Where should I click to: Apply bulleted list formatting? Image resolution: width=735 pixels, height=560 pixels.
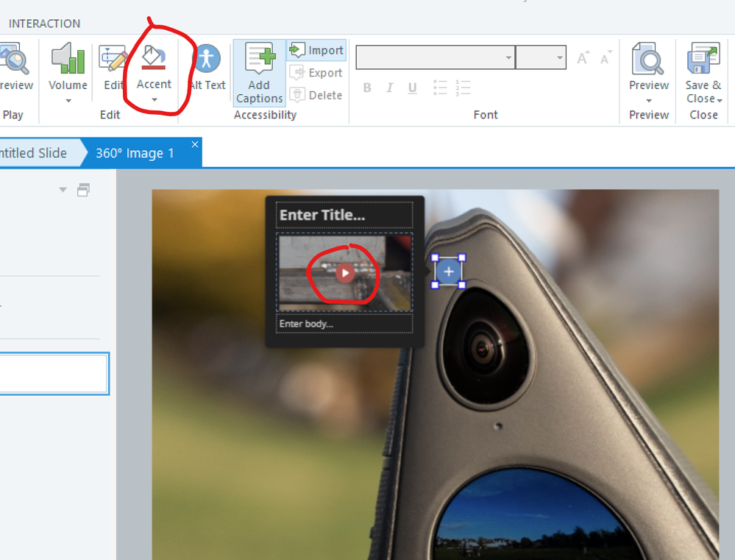(440, 88)
